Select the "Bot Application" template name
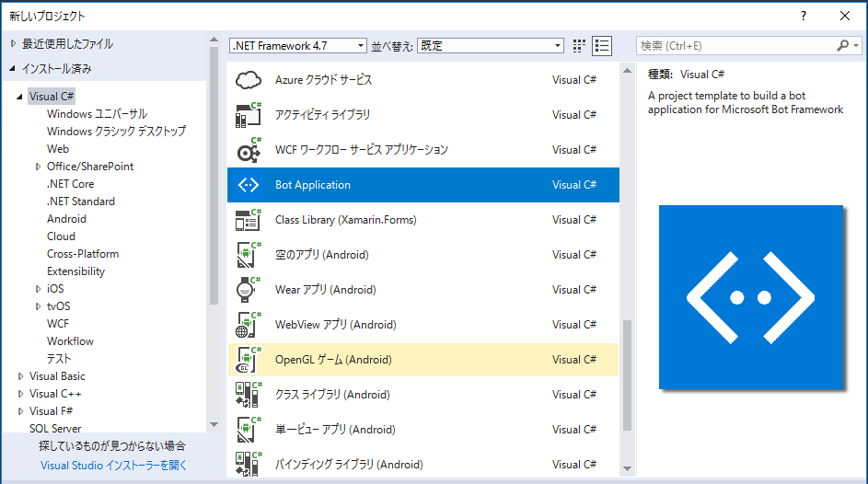The height and width of the screenshot is (484, 868). click(x=313, y=185)
